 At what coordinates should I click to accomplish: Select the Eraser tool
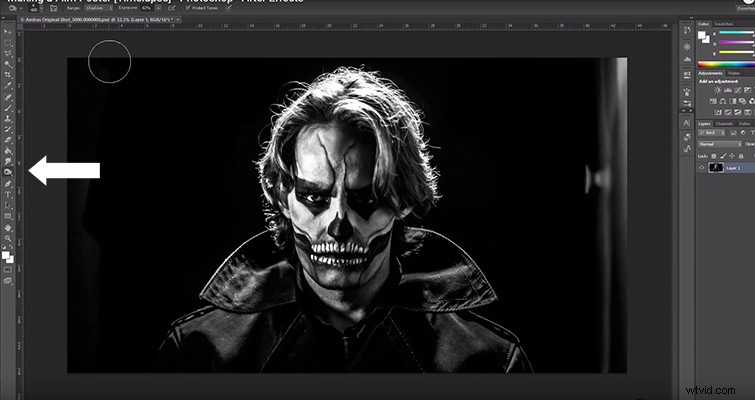(8, 140)
